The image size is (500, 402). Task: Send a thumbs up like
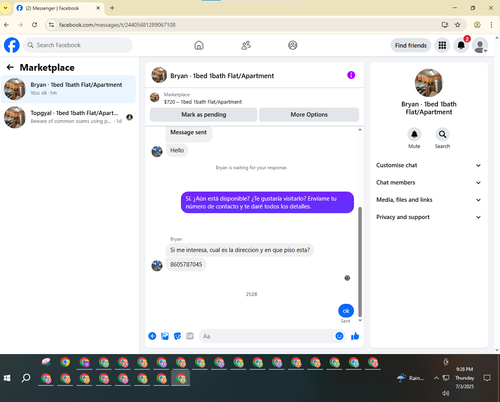pyautogui.click(x=355, y=336)
